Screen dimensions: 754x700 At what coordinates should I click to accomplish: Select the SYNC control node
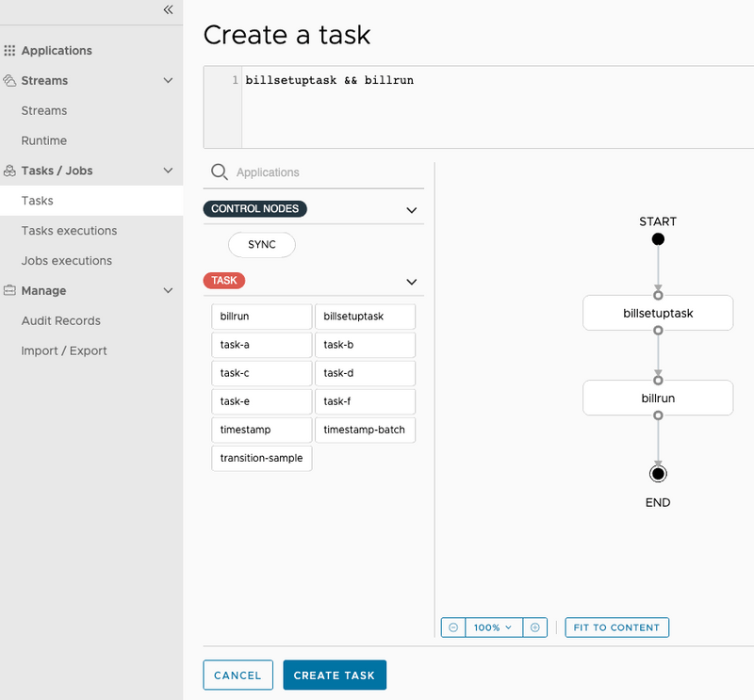click(x=262, y=245)
